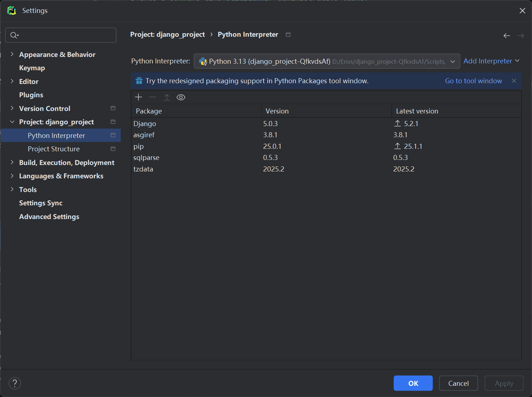The height and width of the screenshot is (397, 532).
Task: Click Go to tool window link
Action: pos(473,81)
